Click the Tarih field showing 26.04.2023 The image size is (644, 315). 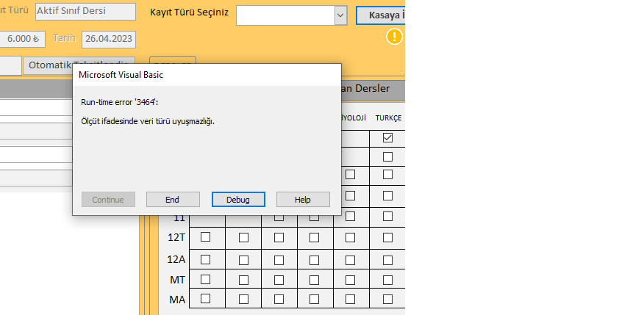[x=108, y=38]
